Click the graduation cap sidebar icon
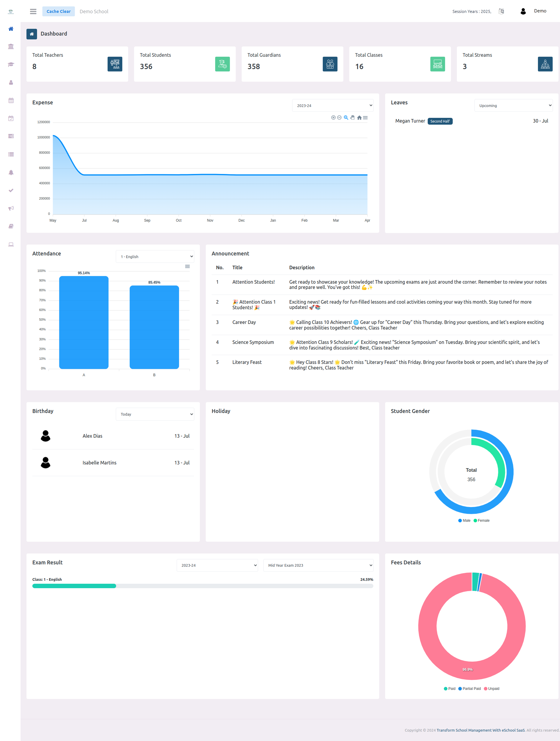This screenshot has width=560, height=741. coord(11,64)
